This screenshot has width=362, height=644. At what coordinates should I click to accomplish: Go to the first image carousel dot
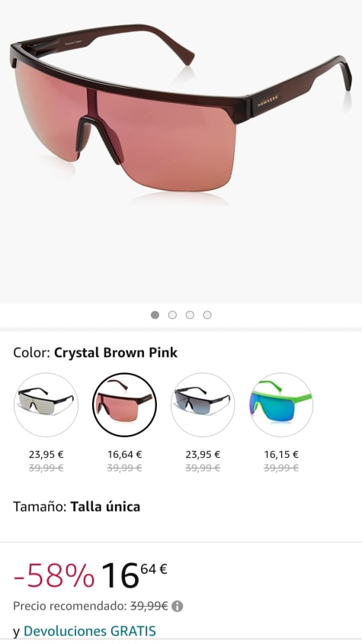pyautogui.click(x=155, y=315)
